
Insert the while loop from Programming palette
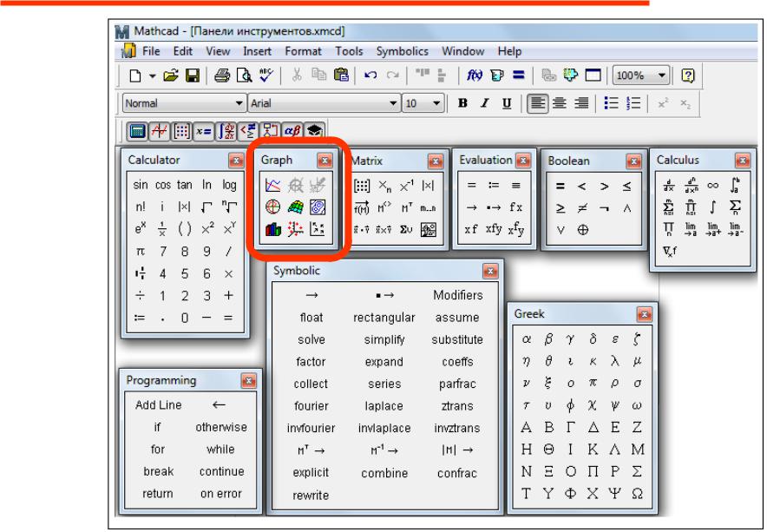tap(220, 449)
